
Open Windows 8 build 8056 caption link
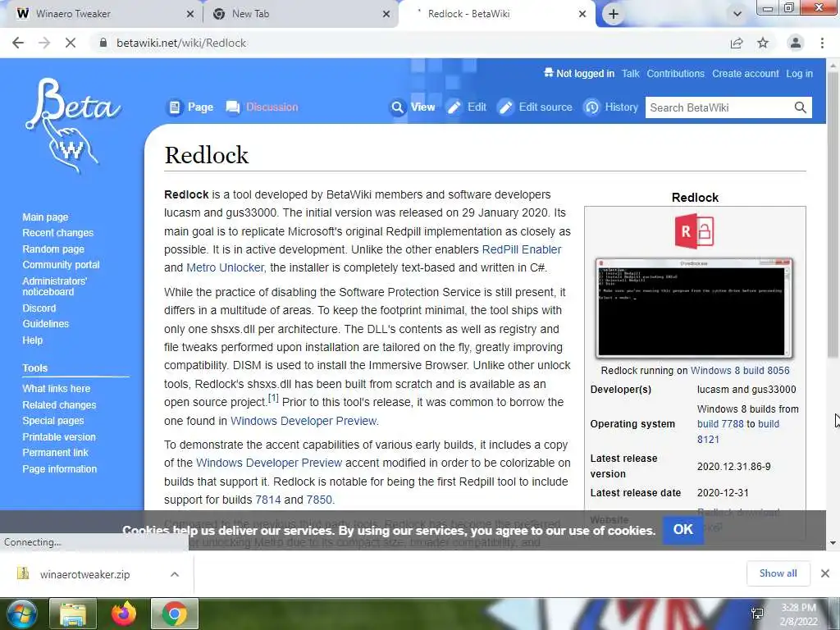(740, 370)
